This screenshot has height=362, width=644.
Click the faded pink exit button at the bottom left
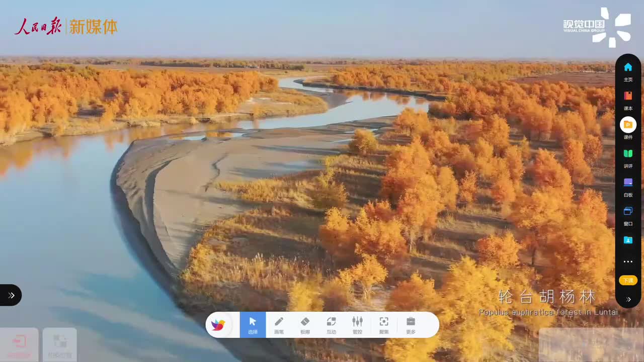pyautogui.click(x=19, y=345)
